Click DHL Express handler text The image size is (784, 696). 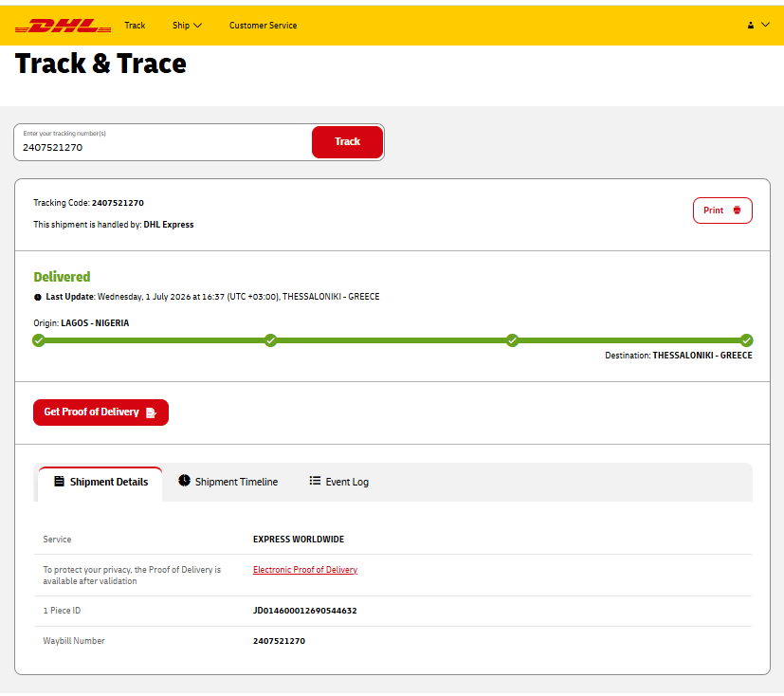coord(169,225)
